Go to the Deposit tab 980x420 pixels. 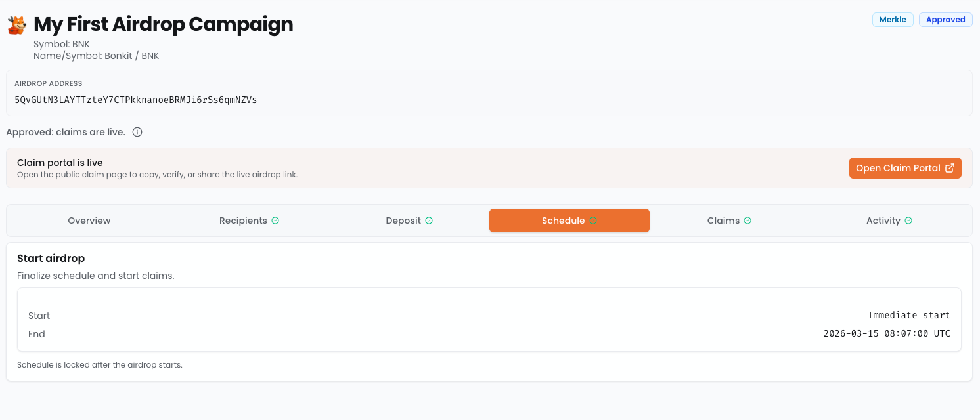coord(403,220)
